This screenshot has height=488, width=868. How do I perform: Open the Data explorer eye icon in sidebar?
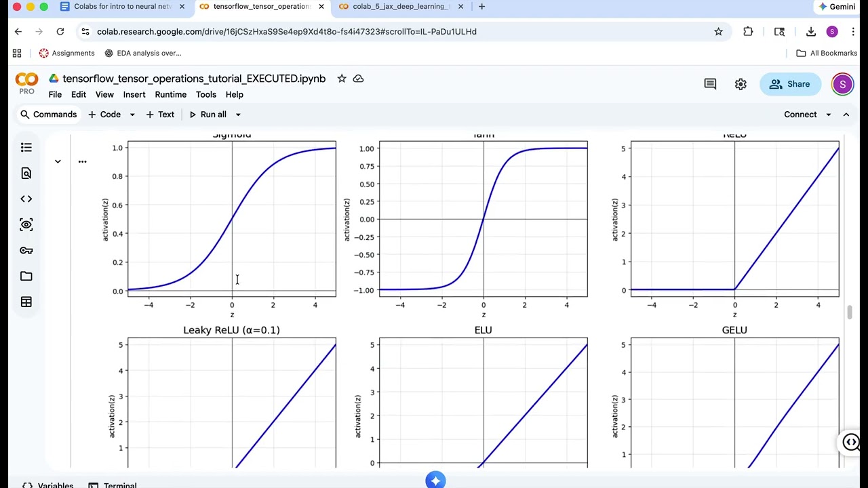tap(26, 224)
